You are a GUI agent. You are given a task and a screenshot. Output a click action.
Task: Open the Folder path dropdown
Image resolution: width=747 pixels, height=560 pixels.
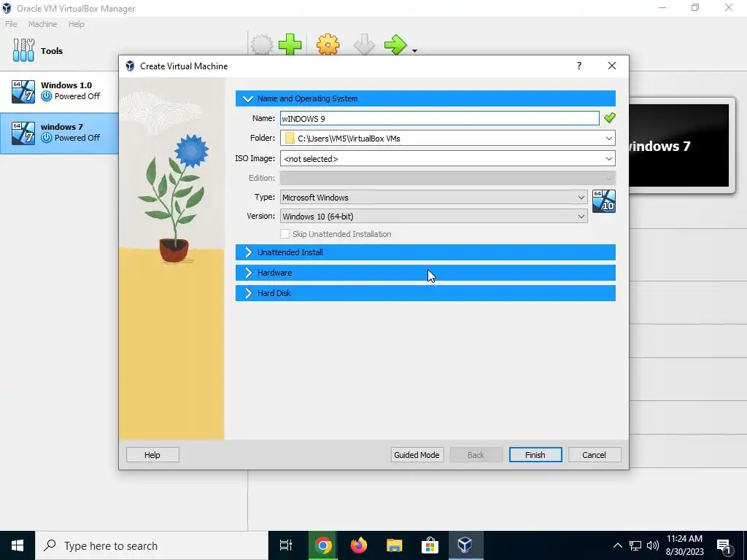(x=608, y=139)
